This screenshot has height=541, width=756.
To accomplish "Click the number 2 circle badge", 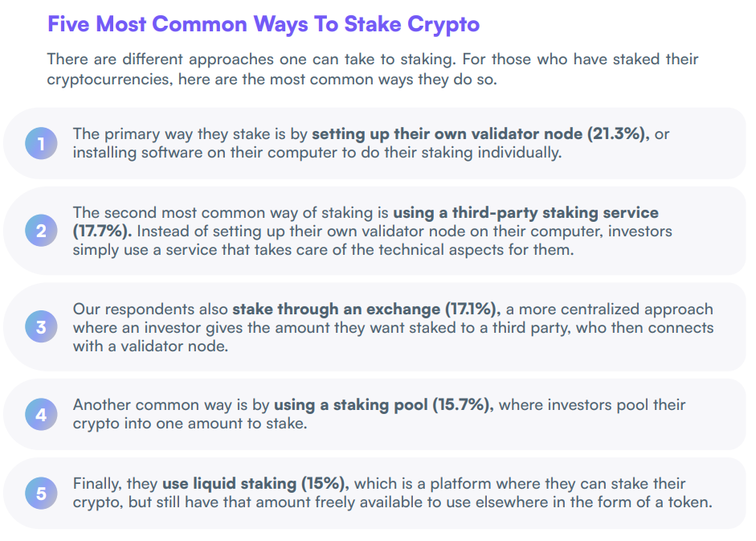I will click(42, 230).
